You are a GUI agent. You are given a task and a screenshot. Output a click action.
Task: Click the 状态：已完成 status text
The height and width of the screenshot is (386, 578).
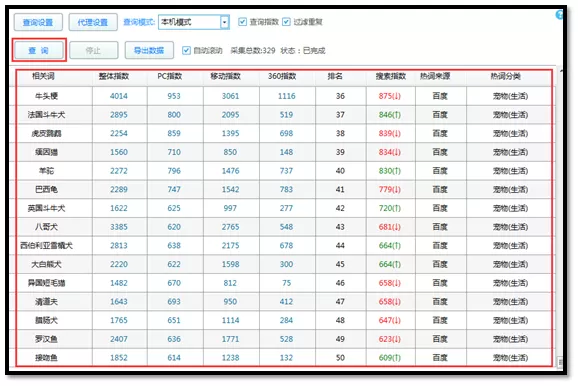coord(303,51)
